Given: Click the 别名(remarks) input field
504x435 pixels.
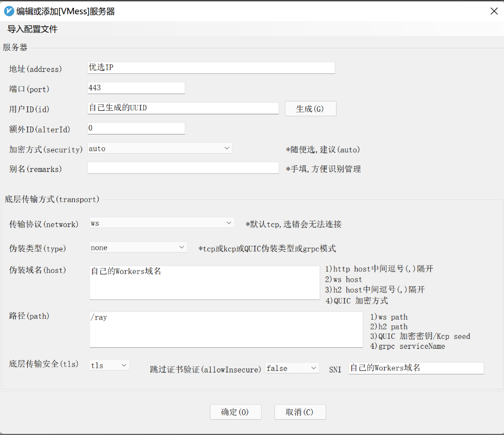Looking at the screenshot, I should 183,168.
